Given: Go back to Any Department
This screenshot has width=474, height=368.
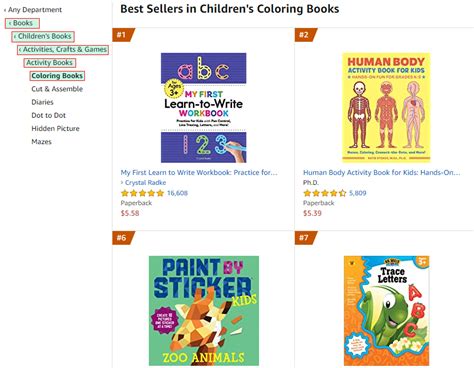Looking at the screenshot, I should tap(33, 10).
